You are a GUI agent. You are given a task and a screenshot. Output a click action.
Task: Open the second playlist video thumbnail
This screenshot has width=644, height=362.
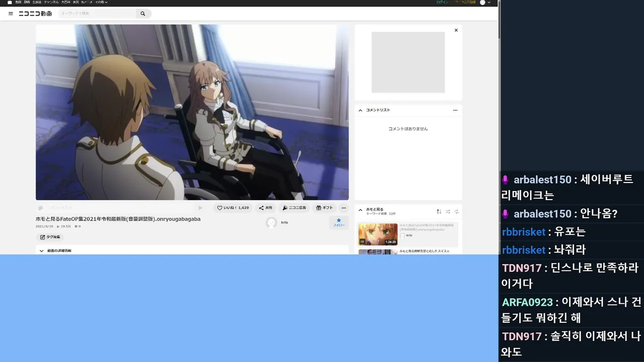(x=378, y=252)
